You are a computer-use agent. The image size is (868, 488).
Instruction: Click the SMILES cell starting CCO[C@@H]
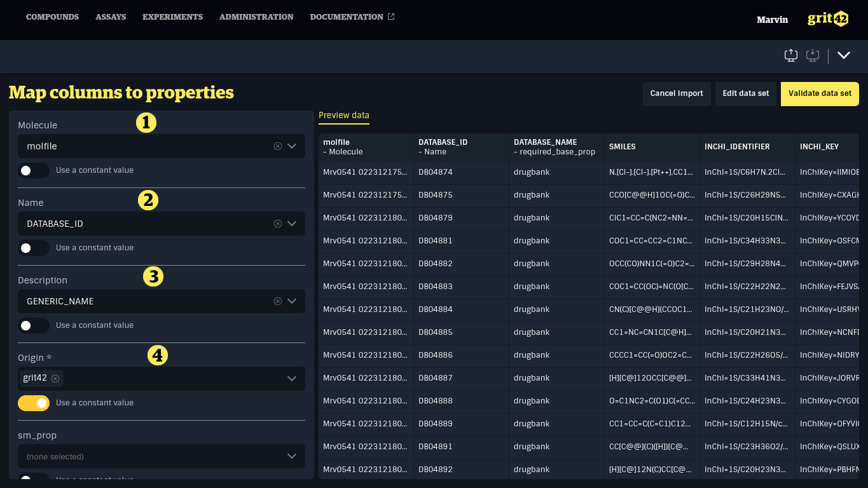[652, 195]
